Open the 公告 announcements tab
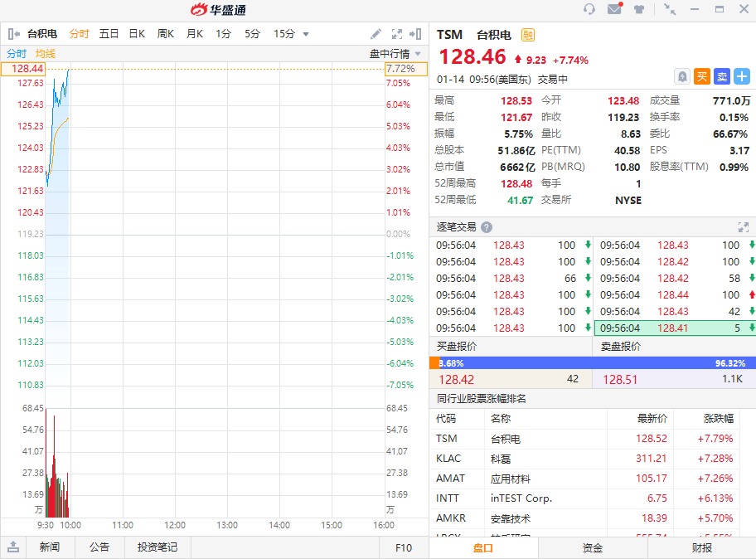This screenshot has width=756, height=559. [x=99, y=547]
